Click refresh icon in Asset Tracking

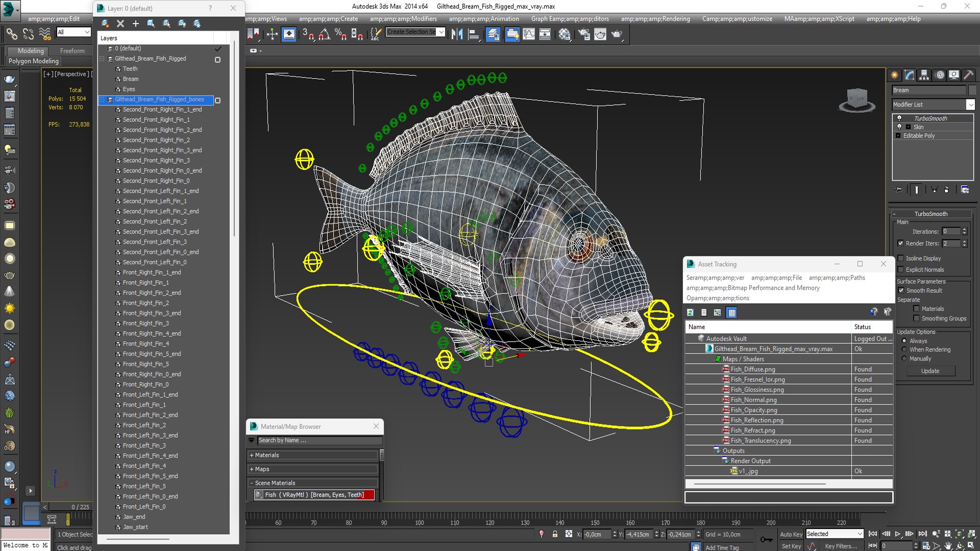(690, 312)
